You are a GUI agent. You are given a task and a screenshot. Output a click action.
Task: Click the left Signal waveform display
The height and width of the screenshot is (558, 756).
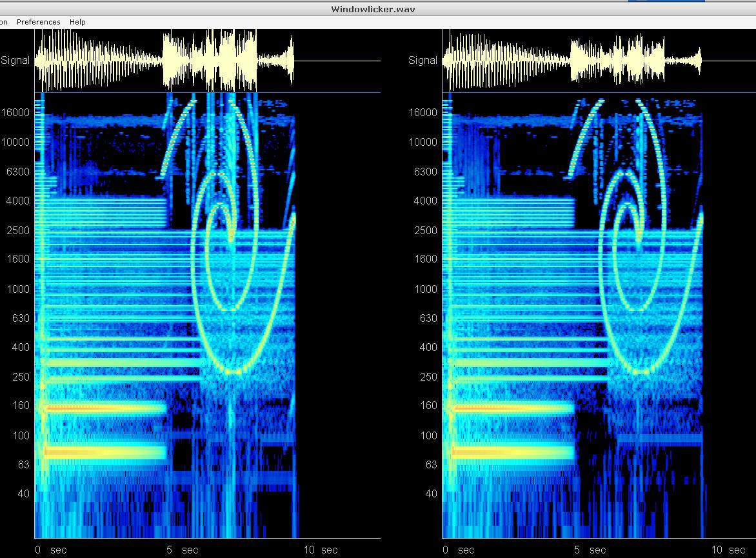[x=207, y=61]
